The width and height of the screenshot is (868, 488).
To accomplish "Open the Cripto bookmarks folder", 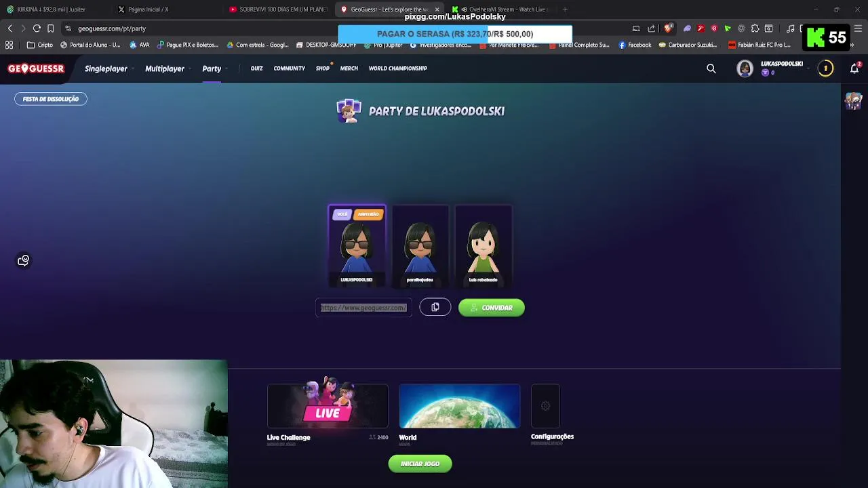I will pyautogui.click(x=40, y=45).
